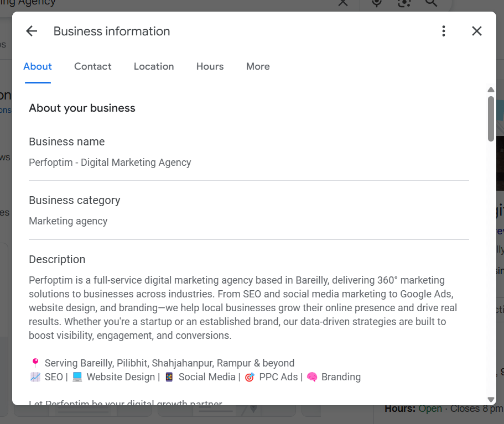Click the vertical scrollbar thumb

pyautogui.click(x=491, y=118)
